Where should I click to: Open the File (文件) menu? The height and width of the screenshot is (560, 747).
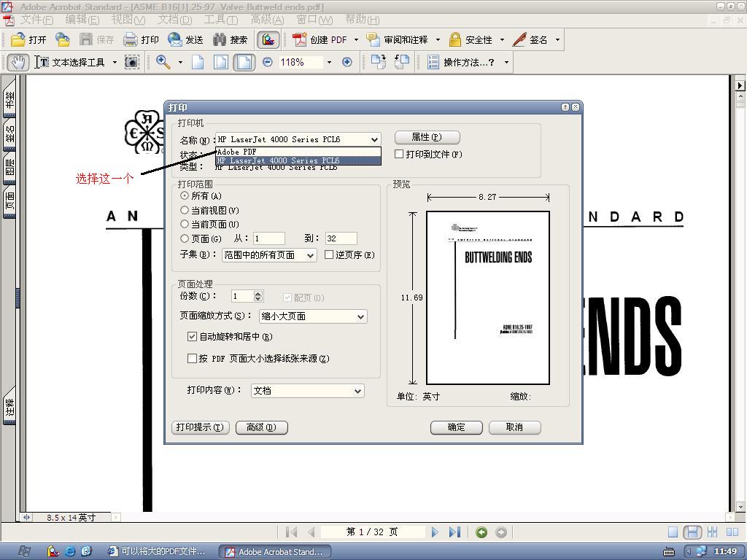tap(36, 20)
